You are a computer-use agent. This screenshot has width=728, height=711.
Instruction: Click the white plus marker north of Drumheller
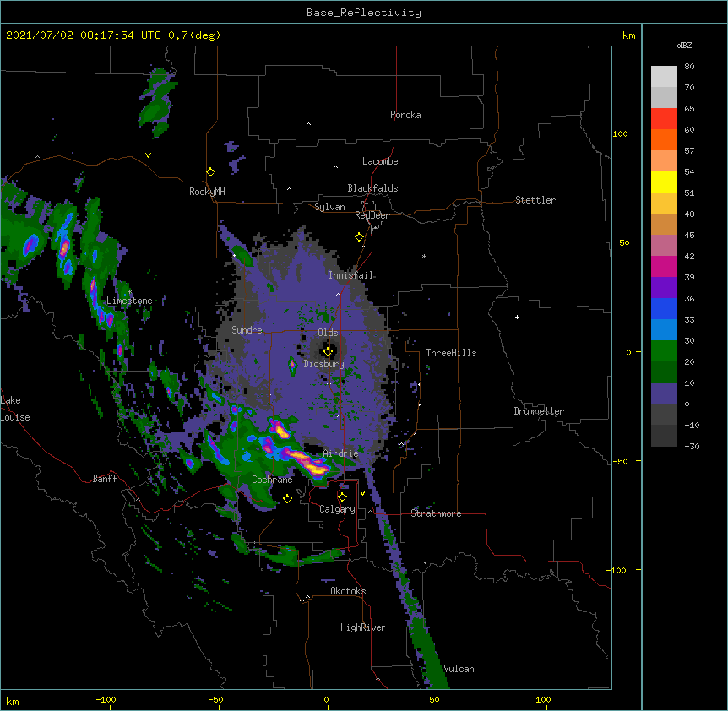coord(517,317)
